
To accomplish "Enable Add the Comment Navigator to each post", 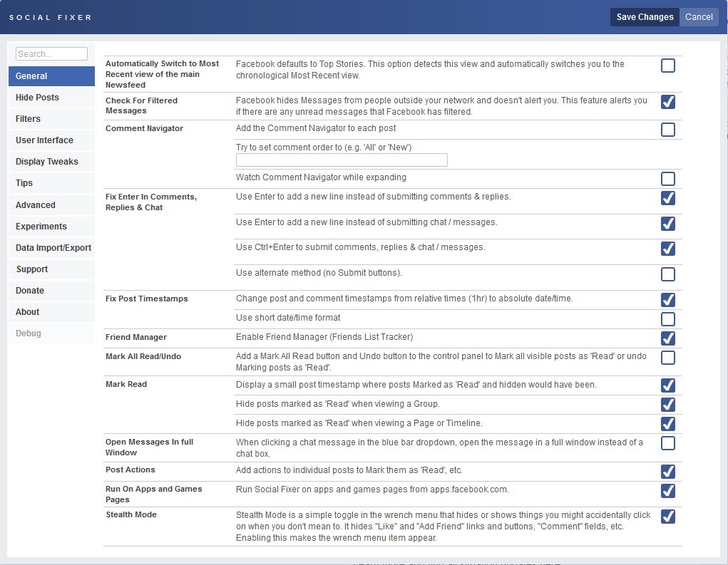I will [667, 130].
